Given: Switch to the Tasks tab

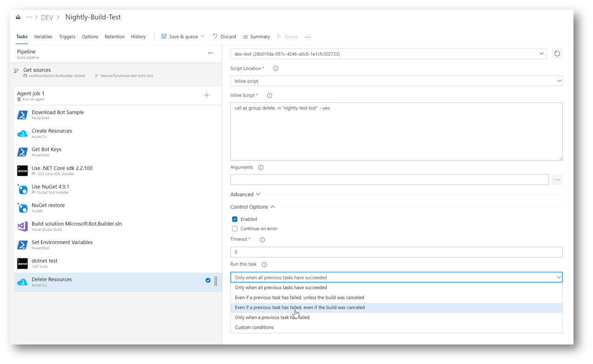Looking at the screenshot, I should 22,37.
